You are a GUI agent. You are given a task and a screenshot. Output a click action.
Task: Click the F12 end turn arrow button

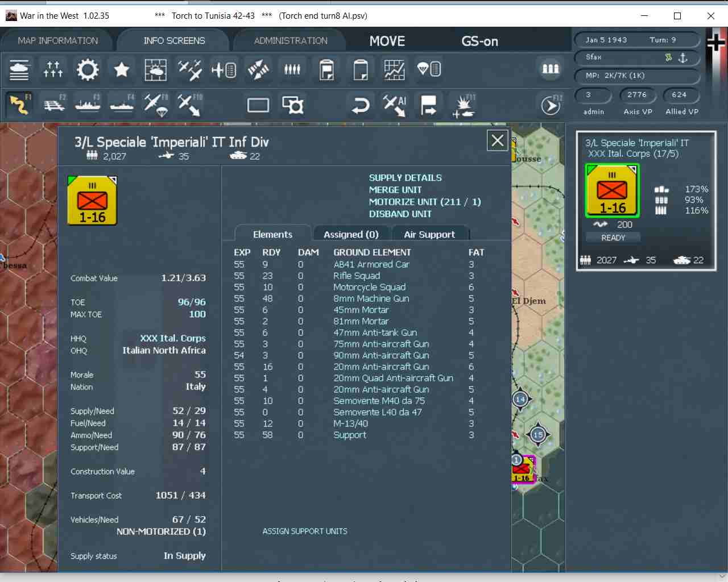pos(551,105)
